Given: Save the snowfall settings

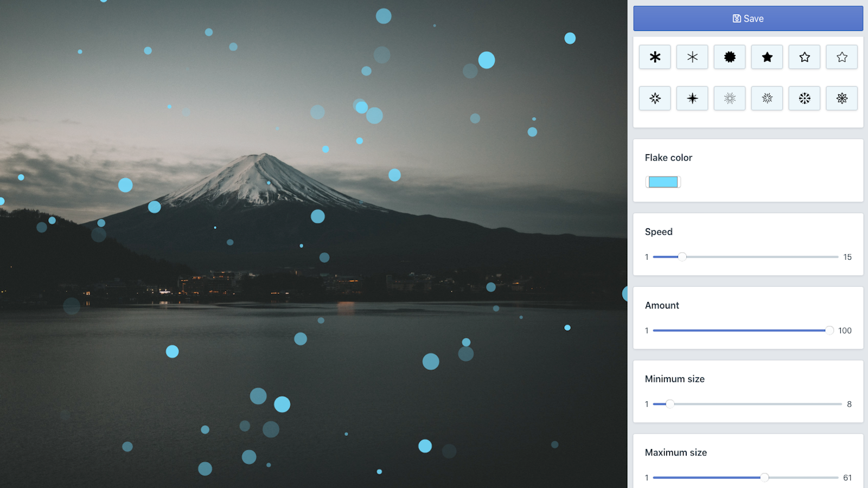Looking at the screenshot, I should 748,18.
